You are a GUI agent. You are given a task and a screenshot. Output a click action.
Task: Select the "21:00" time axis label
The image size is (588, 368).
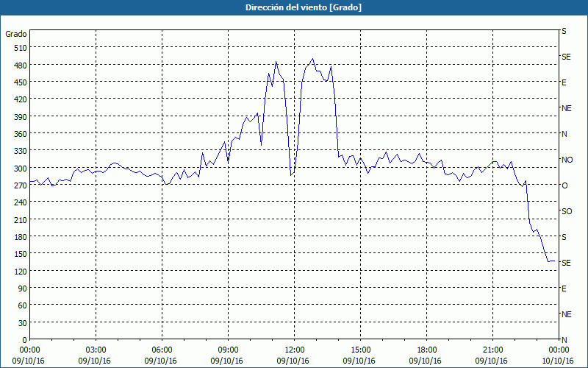[492, 350]
